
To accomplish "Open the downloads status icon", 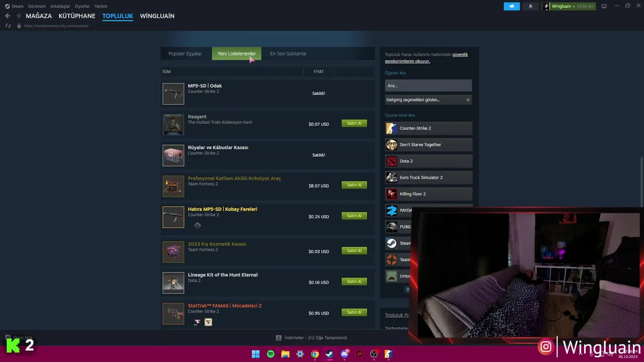I will [x=279, y=338].
